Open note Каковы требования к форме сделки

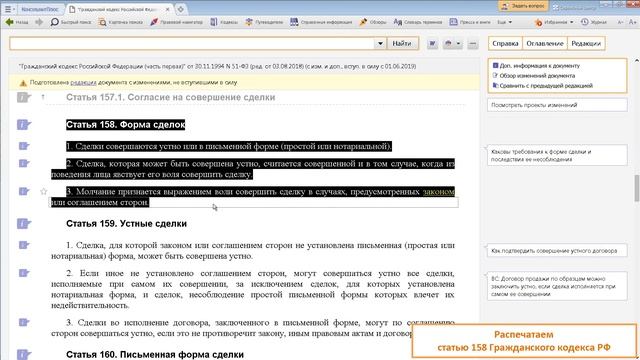(557, 155)
